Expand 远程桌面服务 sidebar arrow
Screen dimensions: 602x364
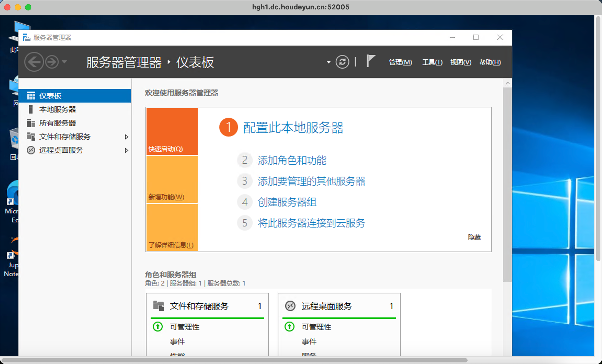(127, 150)
